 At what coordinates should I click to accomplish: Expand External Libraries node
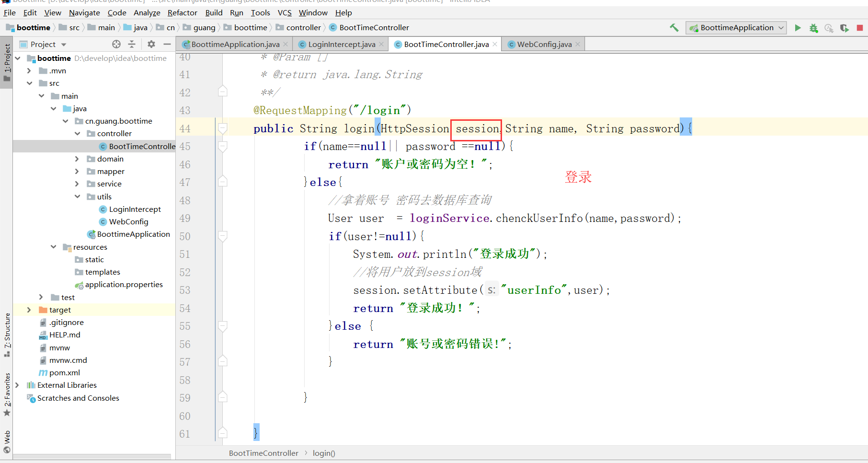[x=17, y=385]
